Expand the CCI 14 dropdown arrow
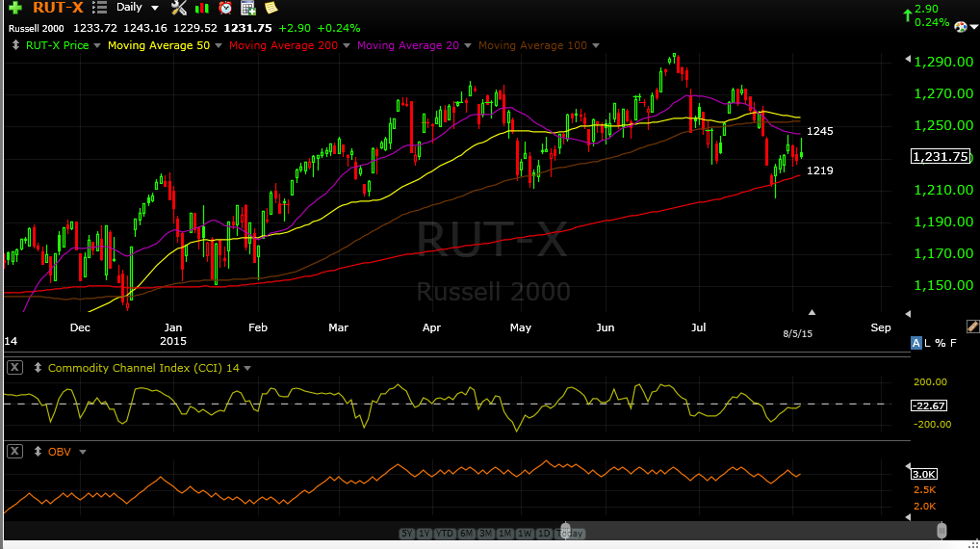The height and width of the screenshot is (549, 980). click(247, 368)
